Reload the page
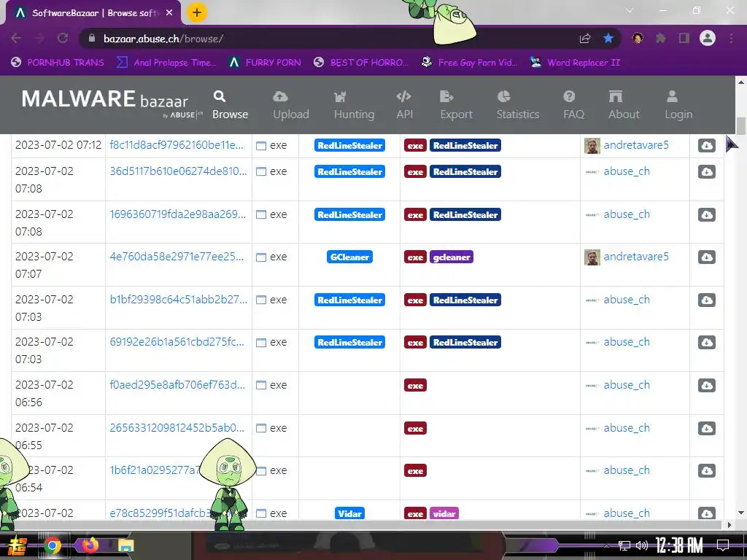The height and width of the screenshot is (560, 747). pos(63,38)
